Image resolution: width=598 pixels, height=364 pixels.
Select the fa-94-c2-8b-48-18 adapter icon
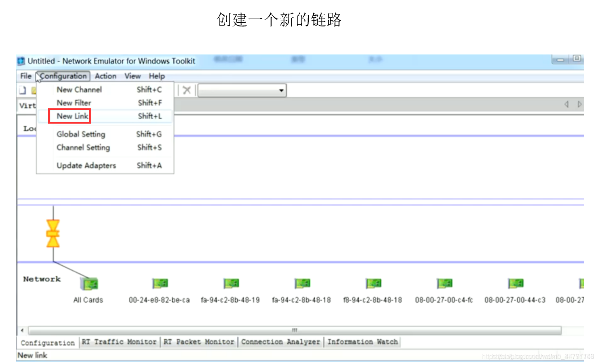pyautogui.click(x=302, y=283)
